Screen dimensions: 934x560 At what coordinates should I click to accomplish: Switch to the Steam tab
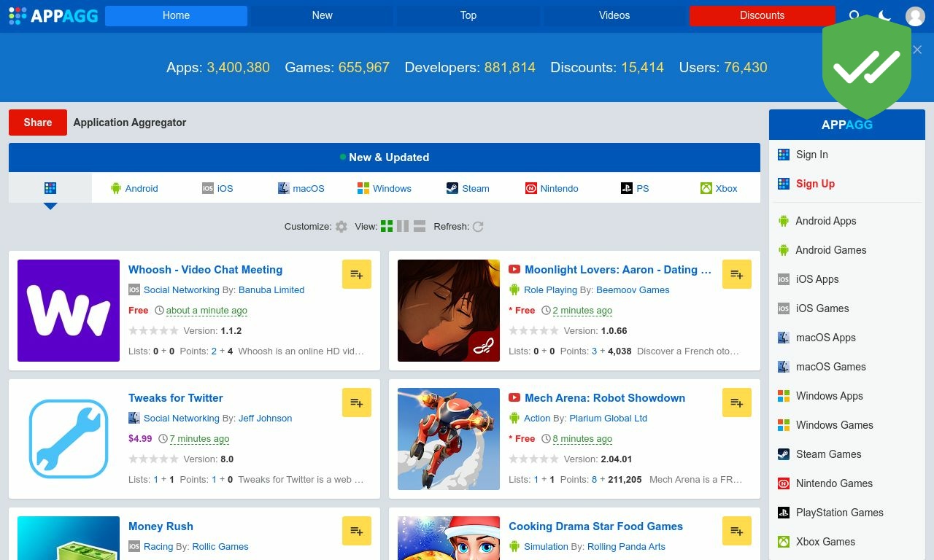[468, 188]
